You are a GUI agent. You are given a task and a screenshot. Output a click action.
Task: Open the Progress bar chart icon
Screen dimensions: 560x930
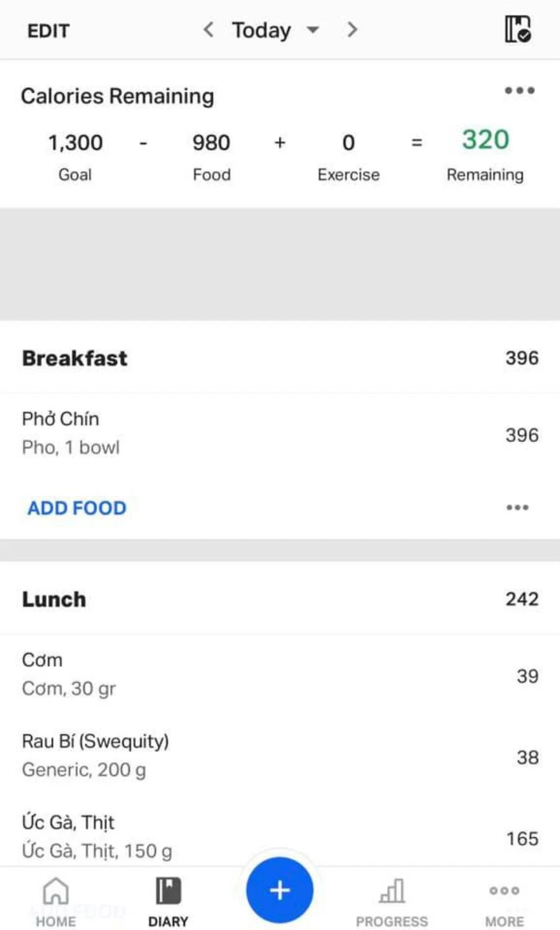pos(392,891)
